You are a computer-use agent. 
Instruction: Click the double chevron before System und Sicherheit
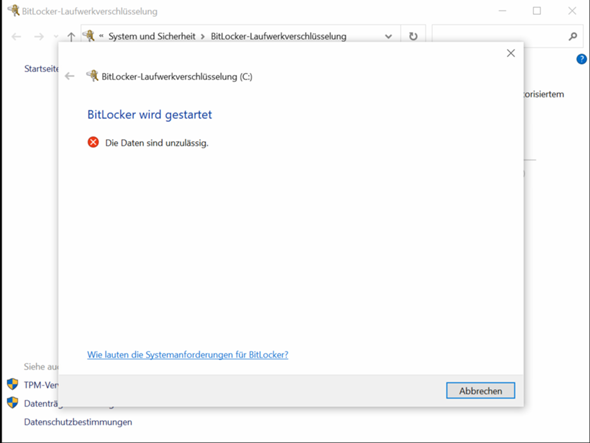[x=101, y=36]
